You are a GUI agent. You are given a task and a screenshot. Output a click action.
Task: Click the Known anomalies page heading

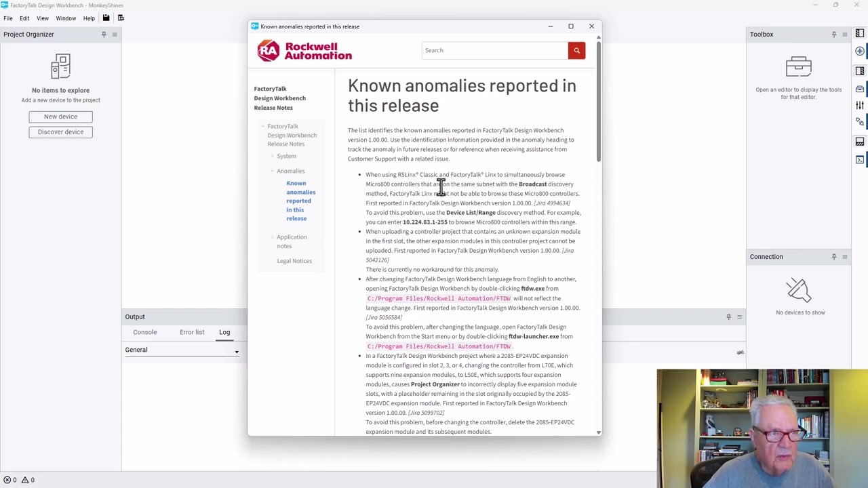point(462,96)
